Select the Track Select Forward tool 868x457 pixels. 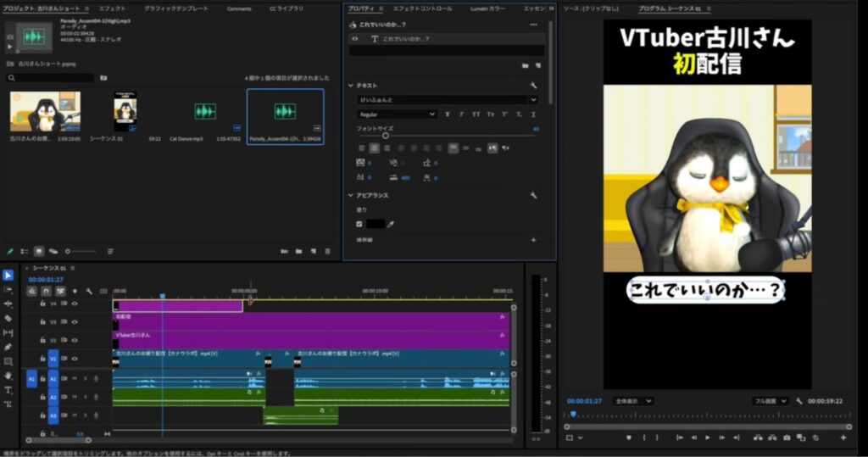8,290
